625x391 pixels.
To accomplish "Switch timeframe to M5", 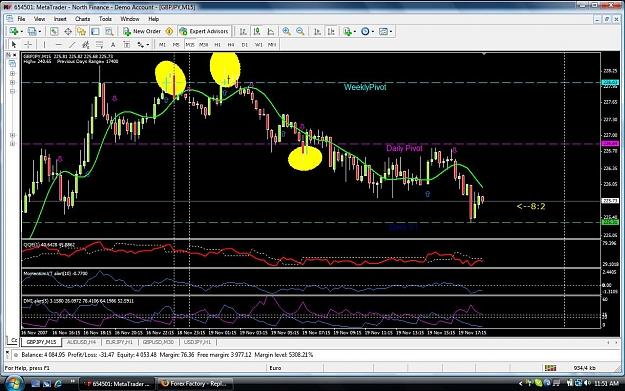I will 176,45.
